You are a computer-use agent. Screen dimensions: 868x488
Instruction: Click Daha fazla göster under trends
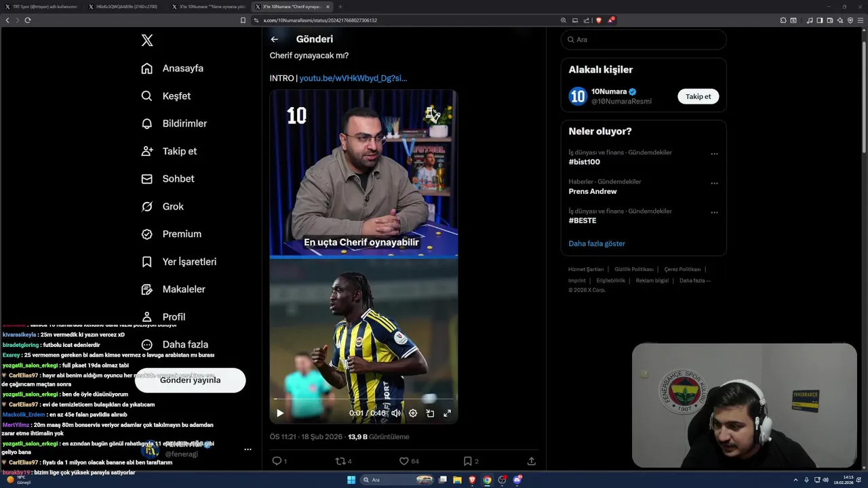coord(597,243)
